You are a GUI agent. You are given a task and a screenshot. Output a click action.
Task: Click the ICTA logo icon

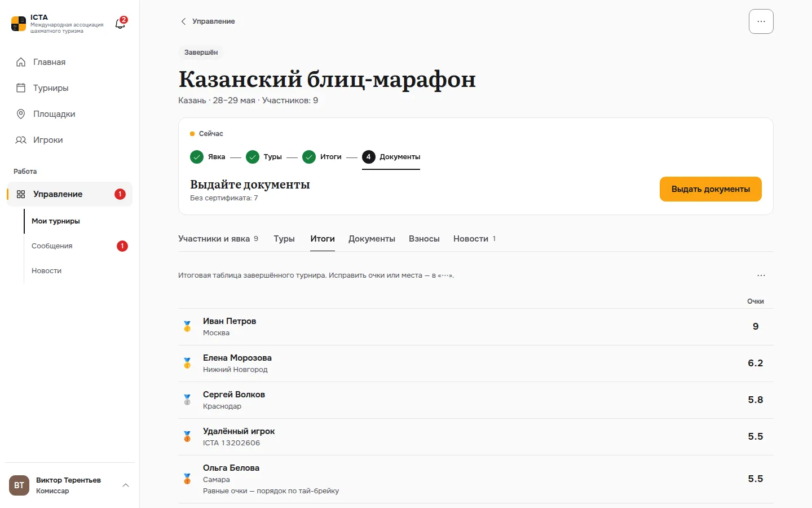click(x=19, y=24)
